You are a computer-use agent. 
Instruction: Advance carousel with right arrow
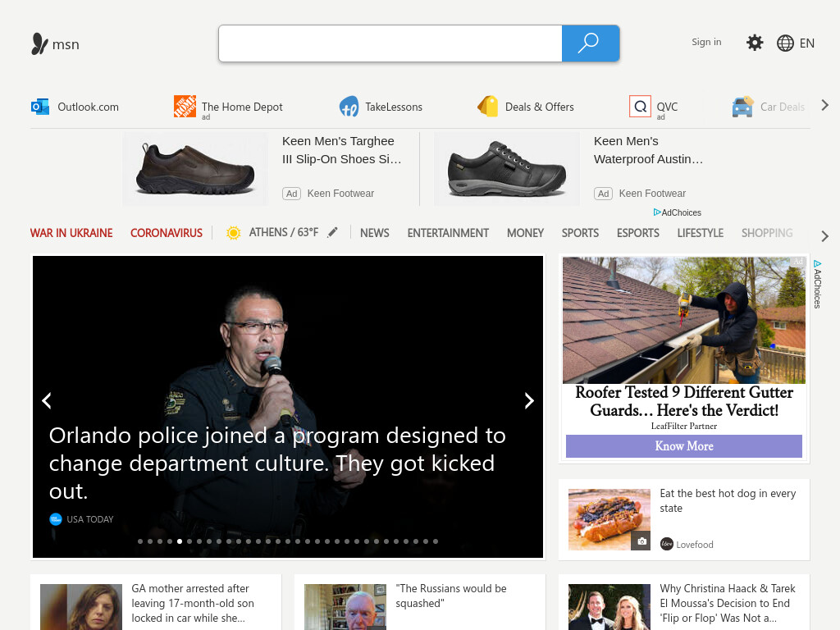click(x=529, y=400)
